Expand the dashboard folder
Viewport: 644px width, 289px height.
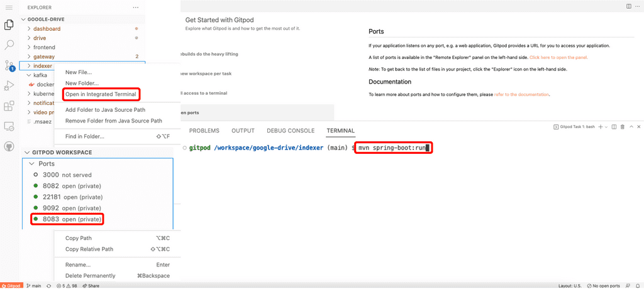(x=47, y=29)
